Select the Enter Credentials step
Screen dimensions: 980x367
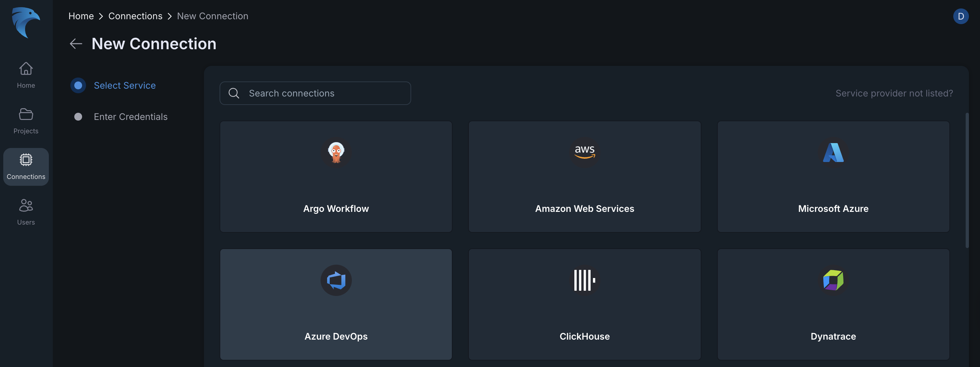130,116
